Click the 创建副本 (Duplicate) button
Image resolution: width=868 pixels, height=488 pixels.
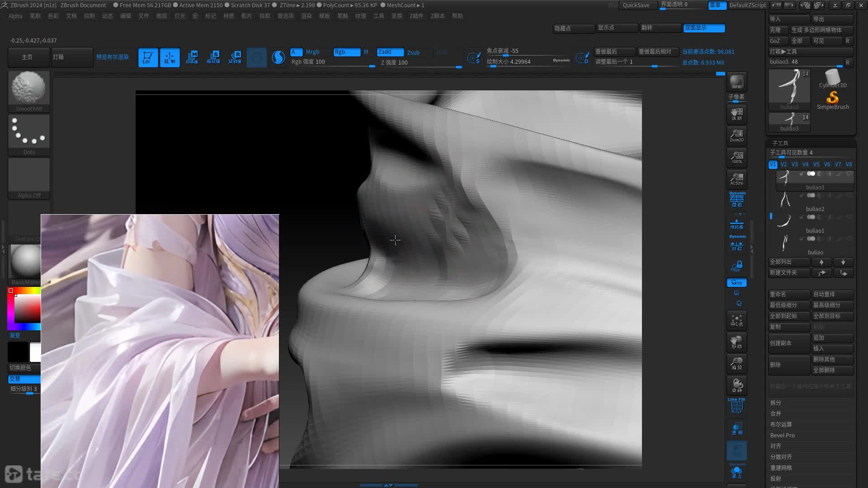789,343
